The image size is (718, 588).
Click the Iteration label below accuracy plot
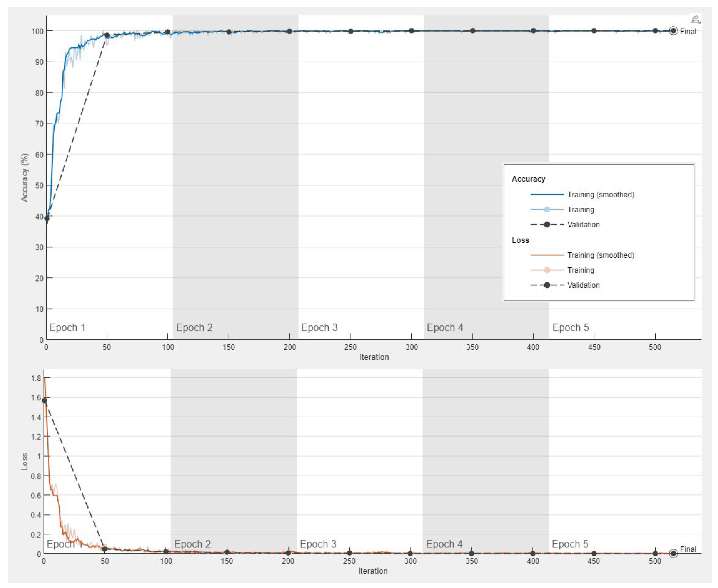click(x=374, y=357)
